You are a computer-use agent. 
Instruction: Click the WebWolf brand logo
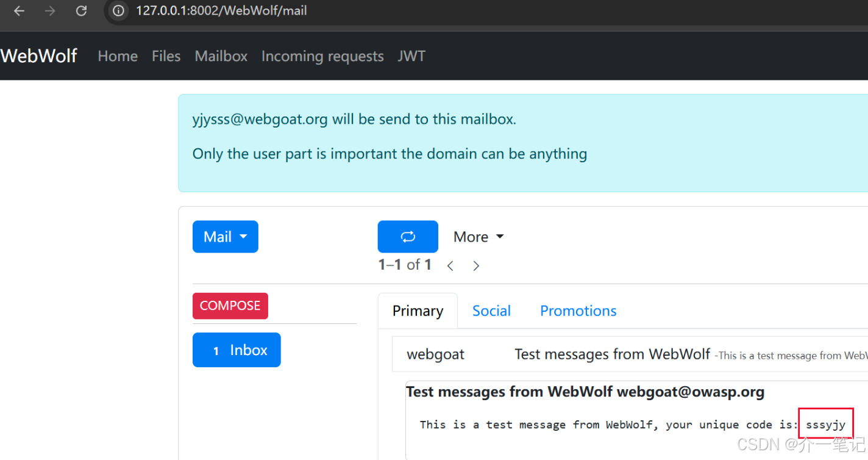[x=38, y=56]
